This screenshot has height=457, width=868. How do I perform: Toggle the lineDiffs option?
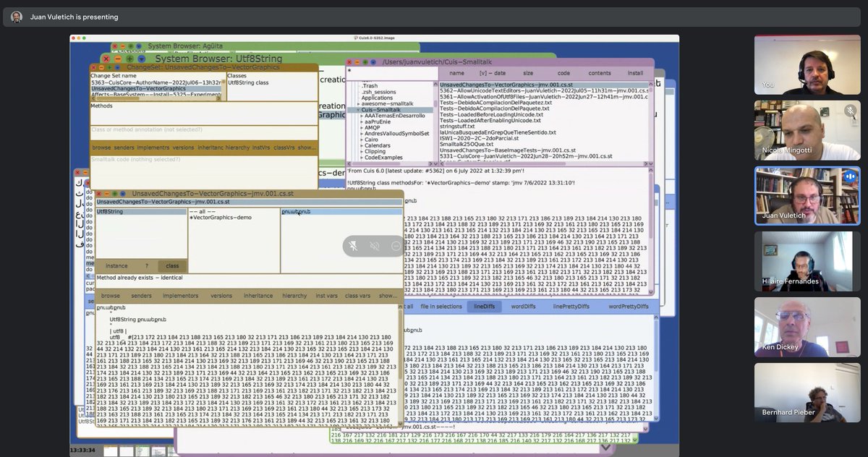coord(485,307)
